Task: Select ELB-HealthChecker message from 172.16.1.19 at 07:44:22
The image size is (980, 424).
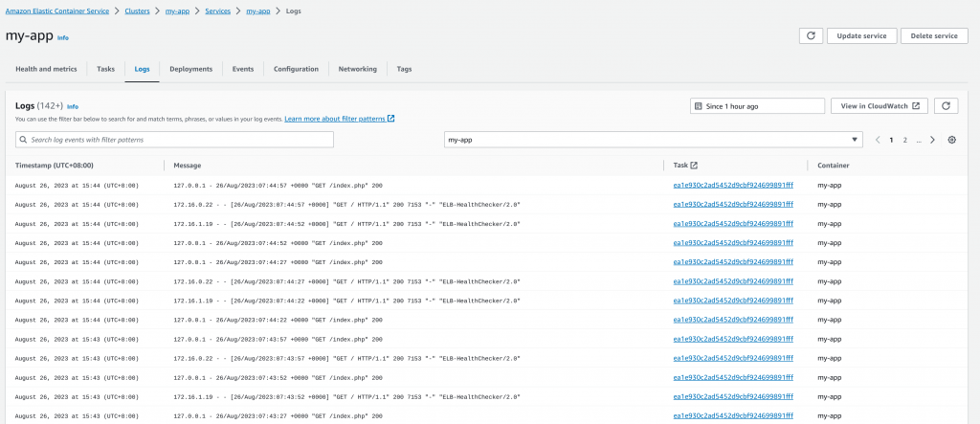Action: (x=346, y=301)
